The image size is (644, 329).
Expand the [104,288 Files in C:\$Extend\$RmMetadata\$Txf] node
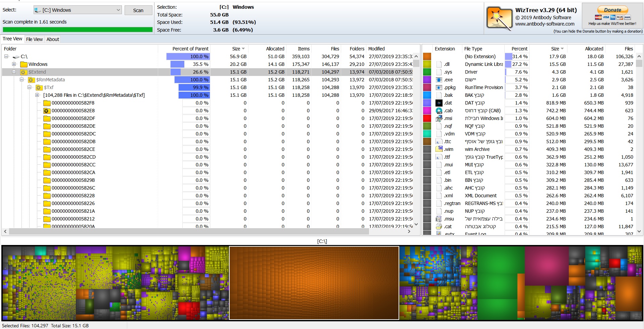pyautogui.click(x=37, y=95)
